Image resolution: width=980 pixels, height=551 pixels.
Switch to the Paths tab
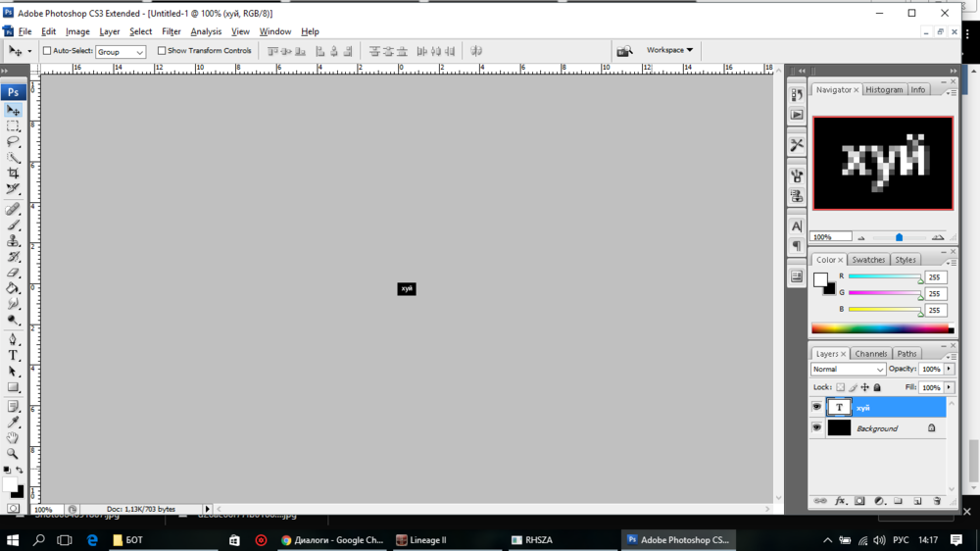(x=906, y=354)
